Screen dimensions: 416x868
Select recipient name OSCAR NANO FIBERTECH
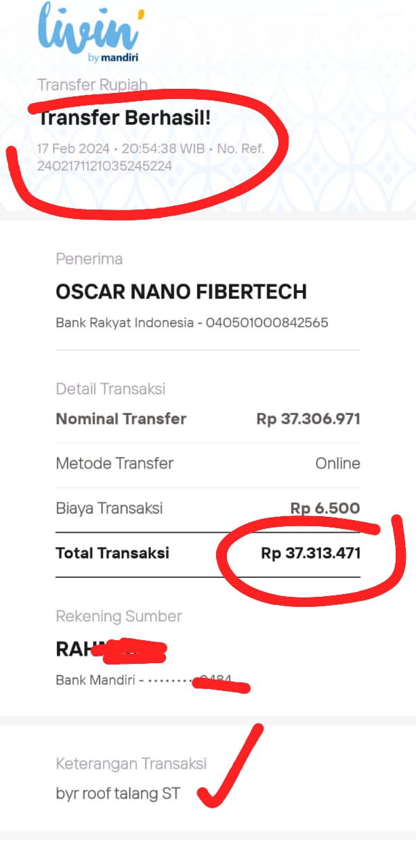181,292
